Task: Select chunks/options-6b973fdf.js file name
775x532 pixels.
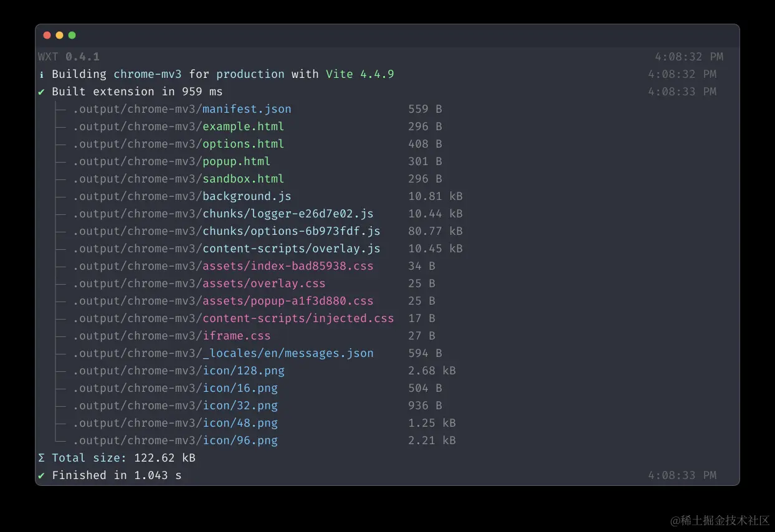Action: [292, 231]
